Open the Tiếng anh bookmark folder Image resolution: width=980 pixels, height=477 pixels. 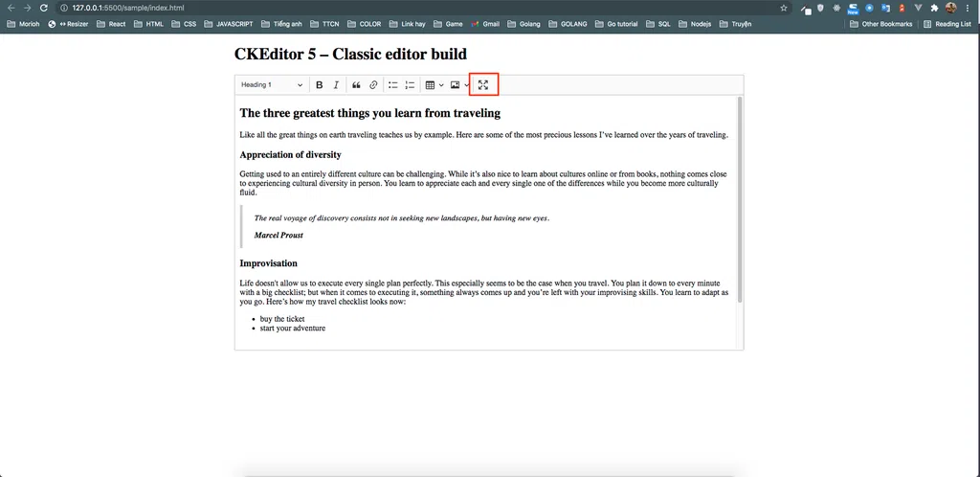282,24
